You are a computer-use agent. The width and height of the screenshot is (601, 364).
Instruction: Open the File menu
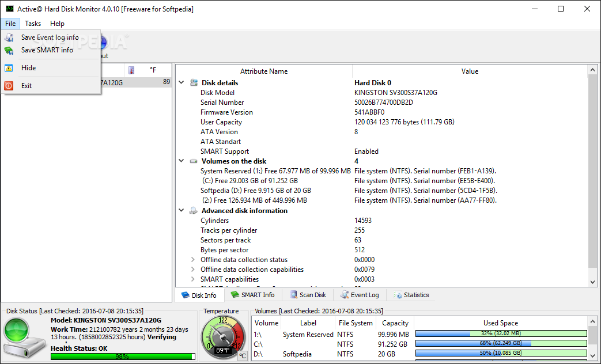10,24
